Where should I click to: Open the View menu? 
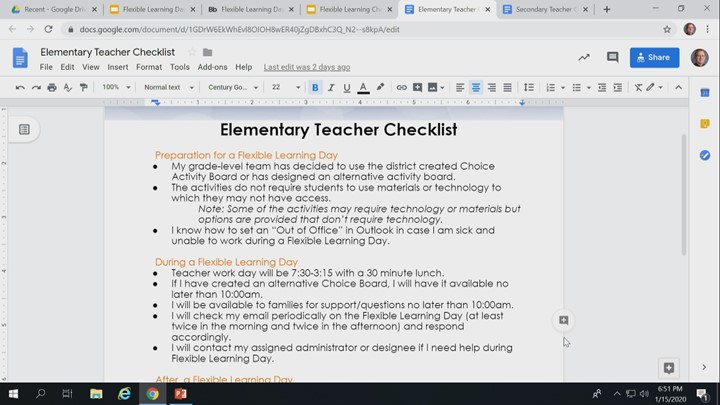click(x=90, y=67)
